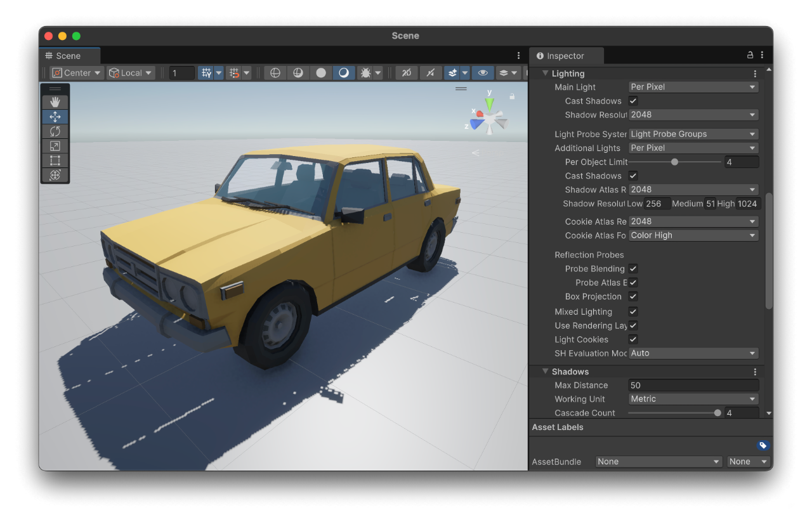Screen dimensions: 812x522
Task: Open Working Unit Metric dropdown
Action: click(693, 399)
